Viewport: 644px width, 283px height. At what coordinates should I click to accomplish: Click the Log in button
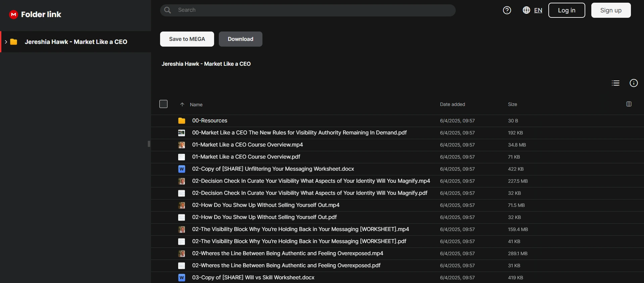click(566, 10)
